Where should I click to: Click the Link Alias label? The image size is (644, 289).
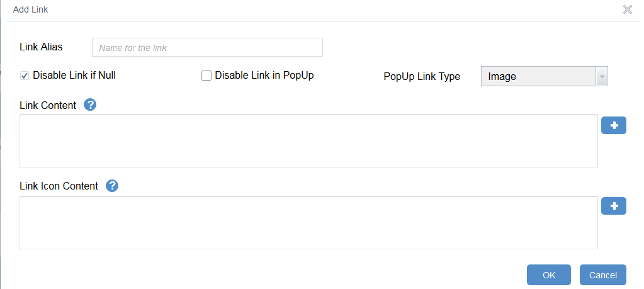42,47
